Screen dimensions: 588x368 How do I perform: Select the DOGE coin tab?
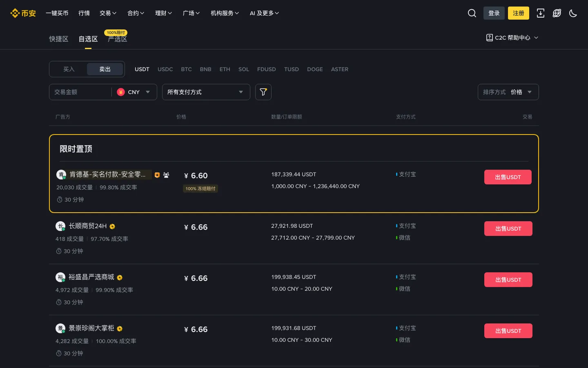(x=315, y=69)
